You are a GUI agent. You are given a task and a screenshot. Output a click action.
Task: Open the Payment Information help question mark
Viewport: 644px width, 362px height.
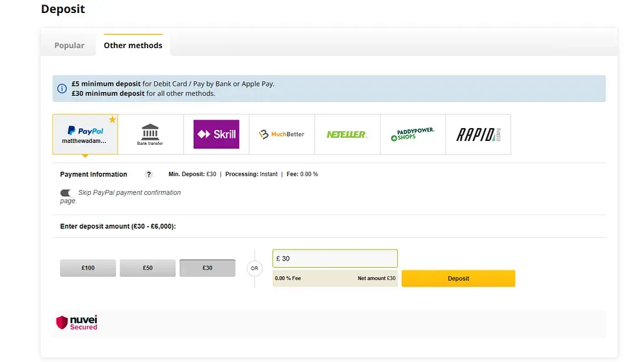[149, 174]
